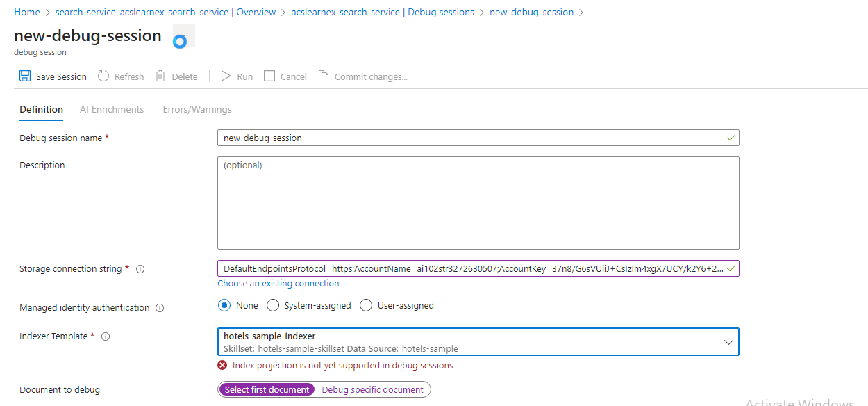Select the Debug specific document option

[x=373, y=389]
